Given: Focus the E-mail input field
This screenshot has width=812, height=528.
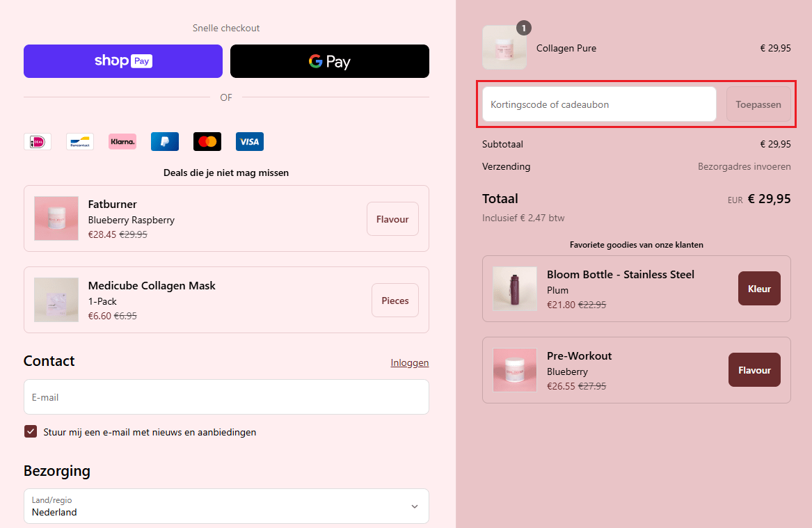Looking at the screenshot, I should tap(226, 397).
